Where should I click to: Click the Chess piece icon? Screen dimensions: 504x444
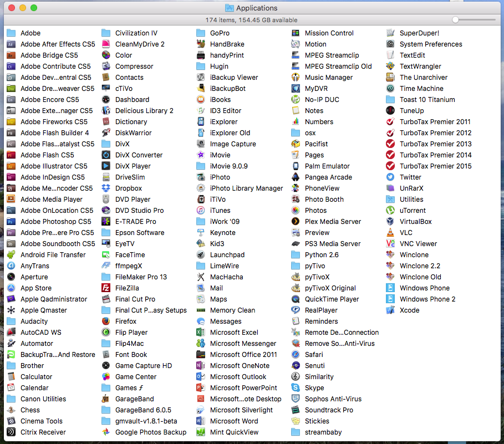pos(11,410)
